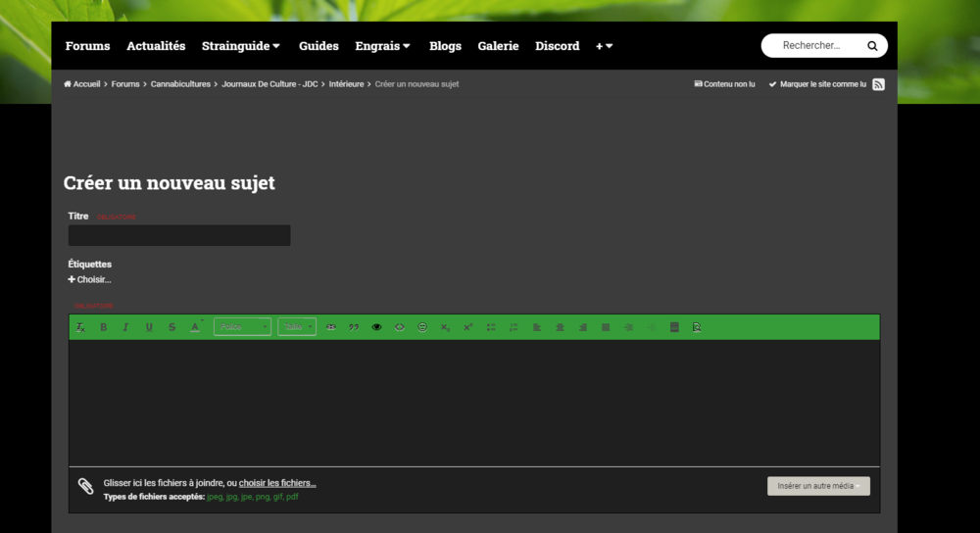Open the Galerie page
The width and height of the screenshot is (980, 533).
(x=498, y=46)
